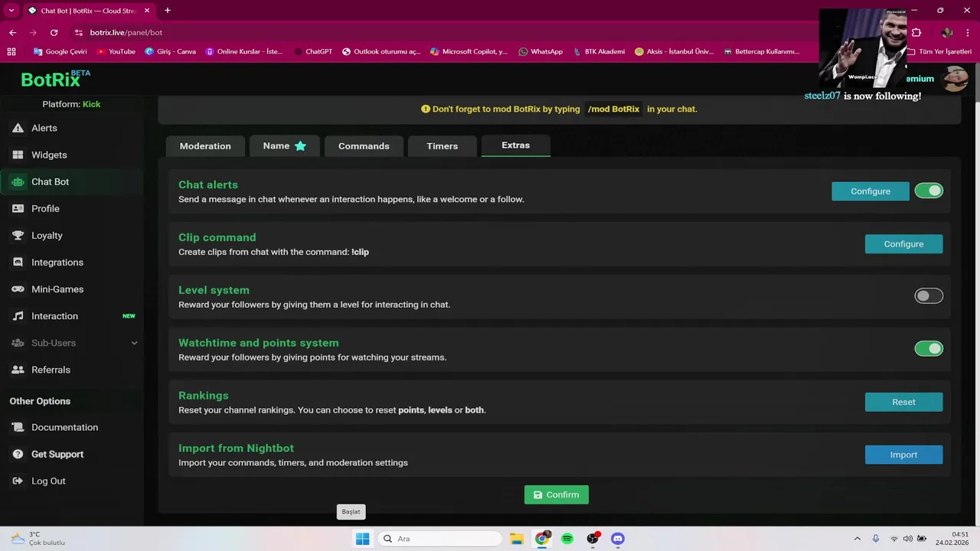Switch to the Moderation tab

click(205, 146)
